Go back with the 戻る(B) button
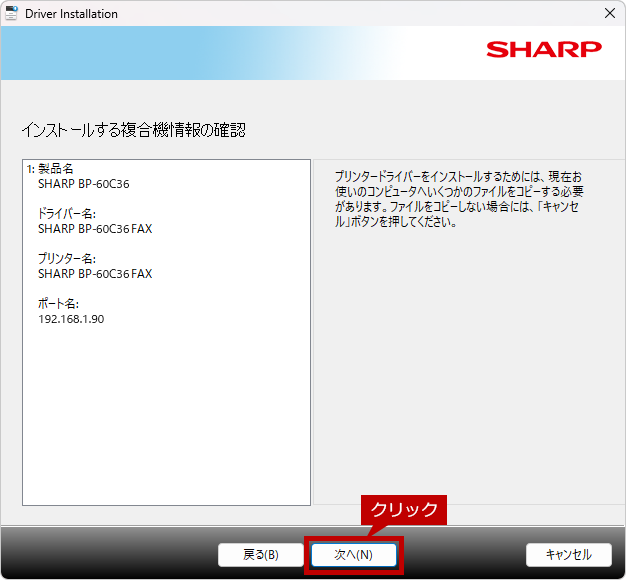This screenshot has width=626, height=580. click(x=261, y=554)
